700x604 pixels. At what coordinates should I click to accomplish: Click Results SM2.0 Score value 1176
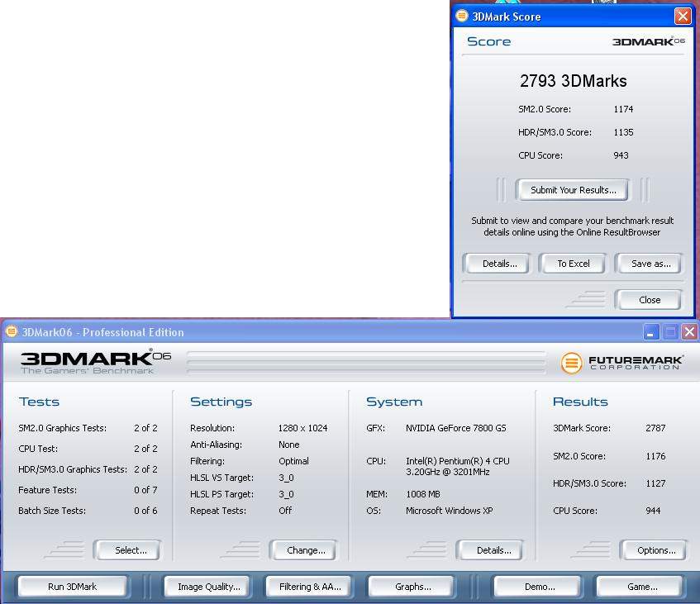click(655, 456)
